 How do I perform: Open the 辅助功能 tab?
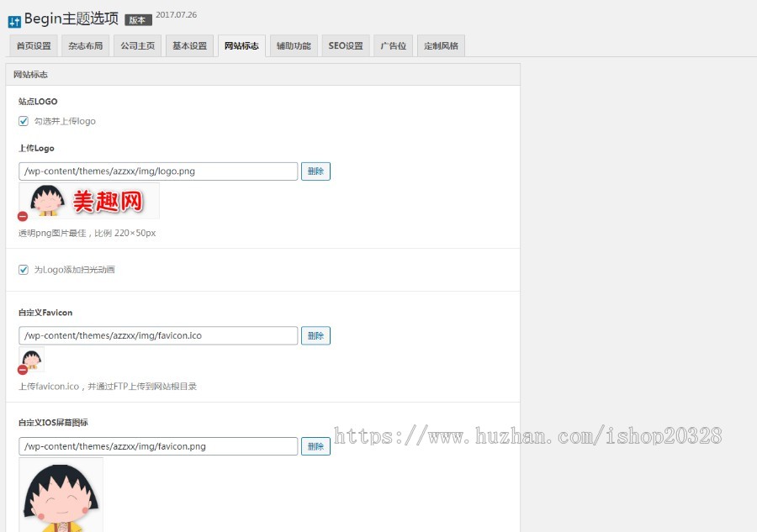point(294,46)
